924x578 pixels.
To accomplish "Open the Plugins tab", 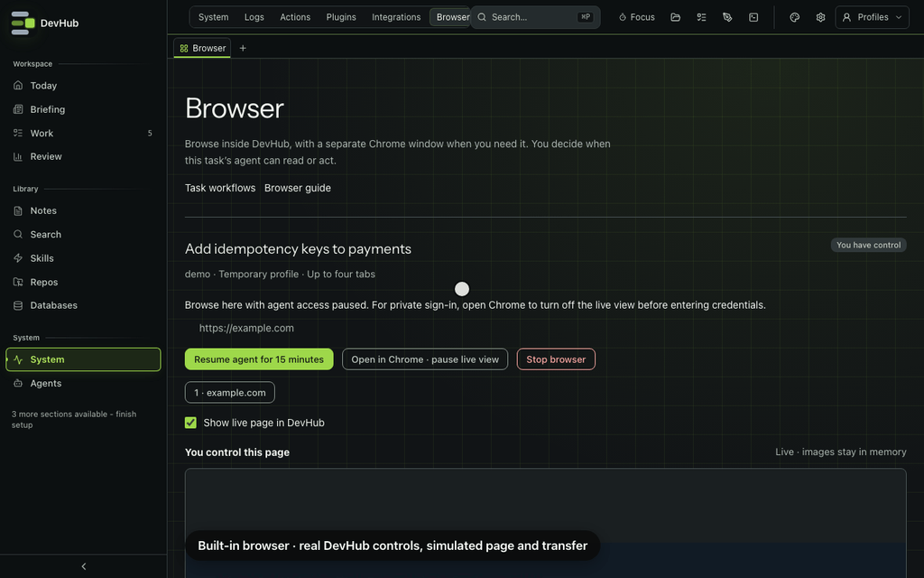I will (341, 17).
